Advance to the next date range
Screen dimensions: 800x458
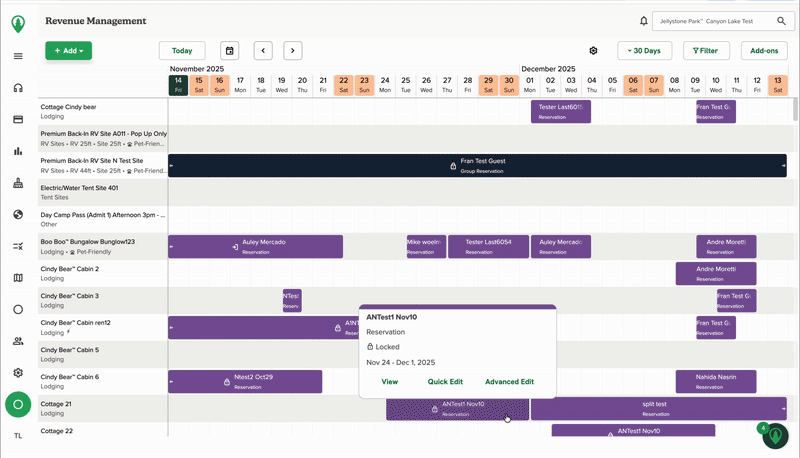(292, 50)
